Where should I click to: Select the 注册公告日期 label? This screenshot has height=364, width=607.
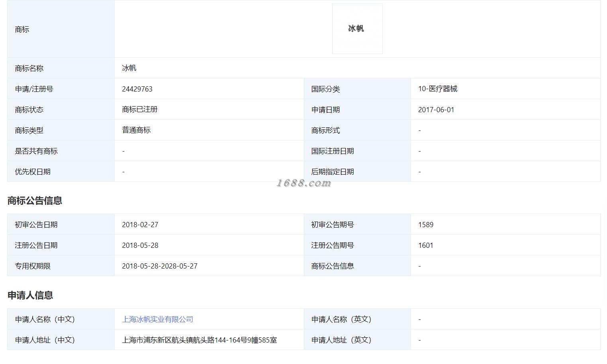[36, 245]
